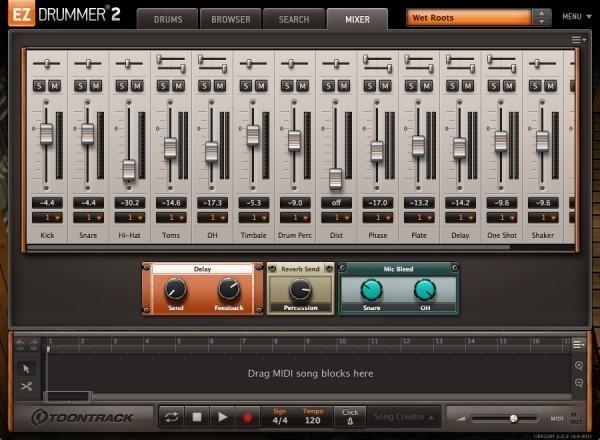This screenshot has height=440, width=600.
Task: Open the Kick output channel dropdown
Action: 46,217
